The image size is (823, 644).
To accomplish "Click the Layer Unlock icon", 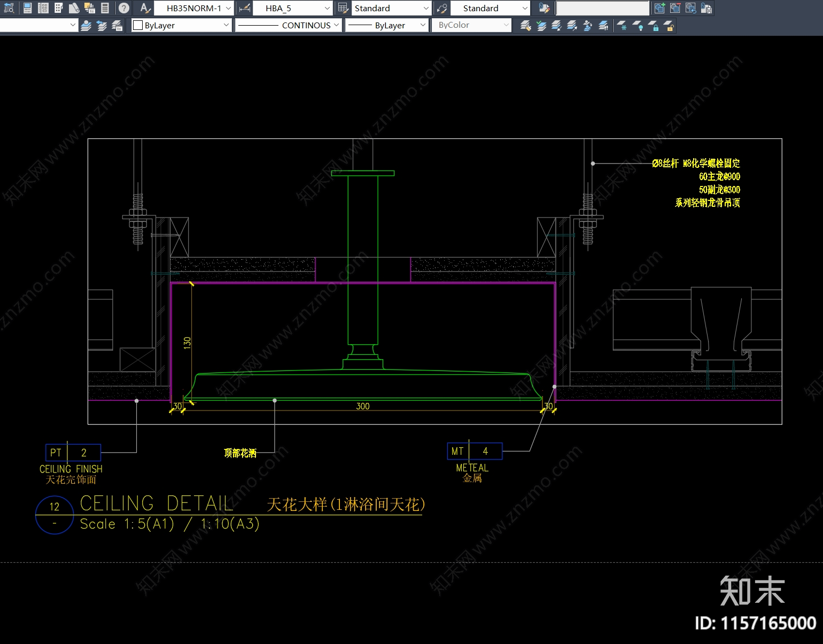I will tap(669, 25).
